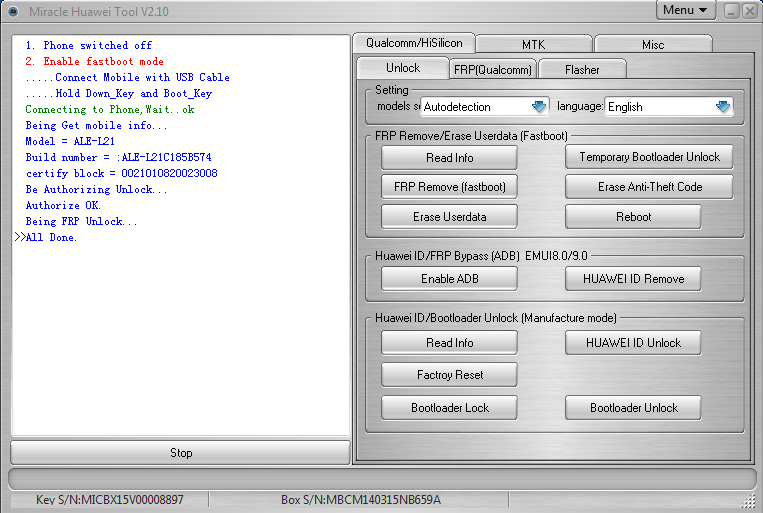
Task: Click the Factroy Reset button
Action: pos(449,375)
